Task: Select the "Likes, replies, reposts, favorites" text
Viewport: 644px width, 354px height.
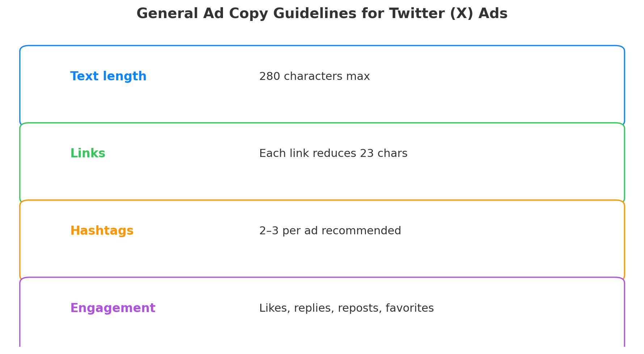Action: 346,308
